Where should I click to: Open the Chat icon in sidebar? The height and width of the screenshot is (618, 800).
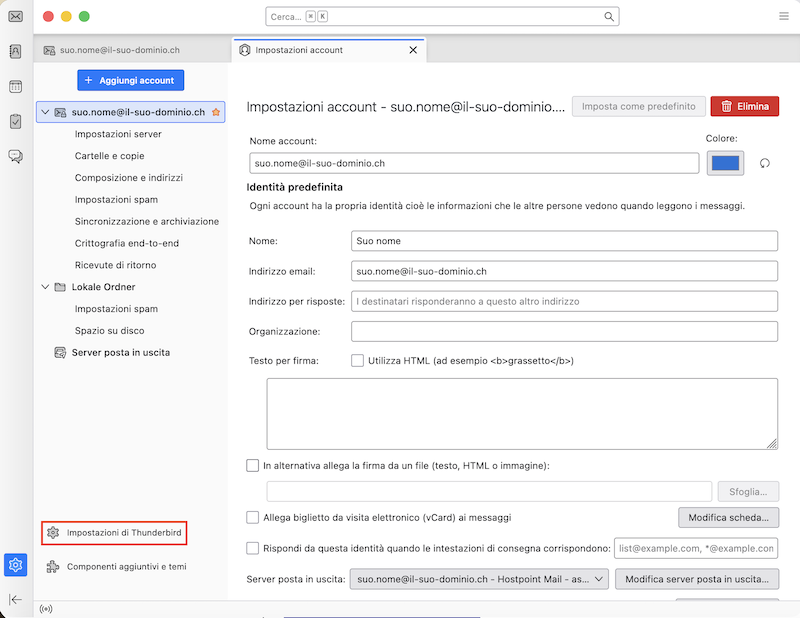[x=16, y=156]
